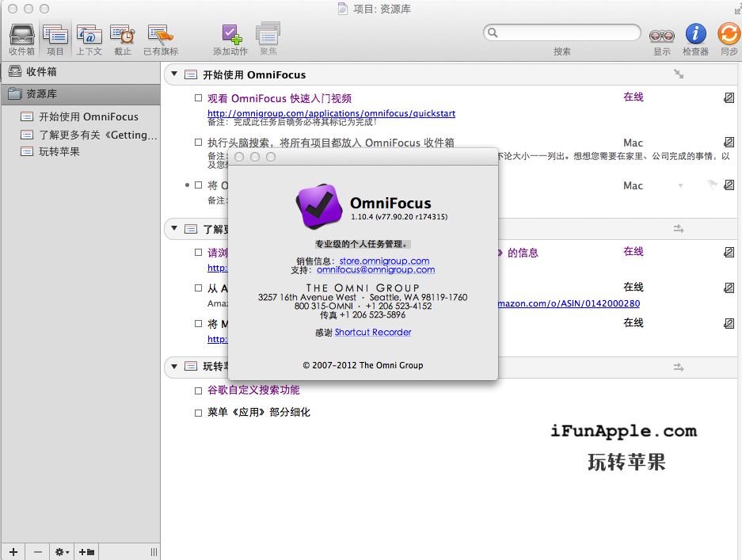Click status arrow icon on 了解… project header
Screen dimensions: 742x560
pyautogui.click(x=679, y=229)
